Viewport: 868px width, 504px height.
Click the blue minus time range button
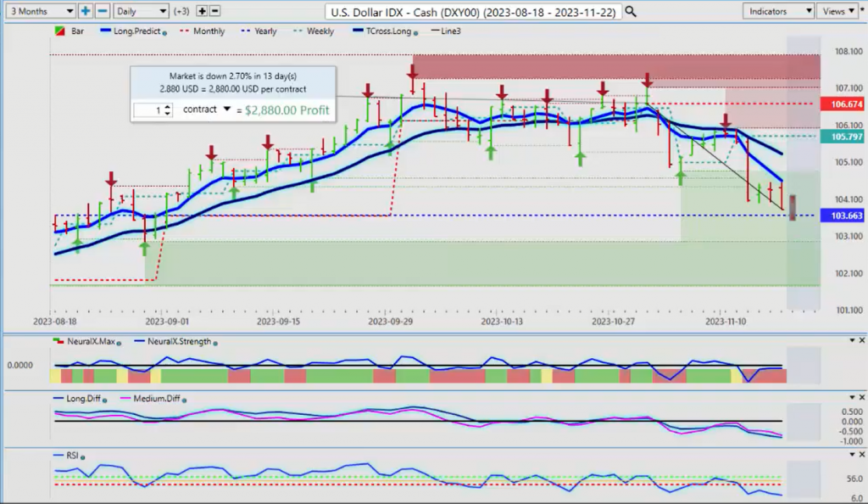tap(102, 11)
